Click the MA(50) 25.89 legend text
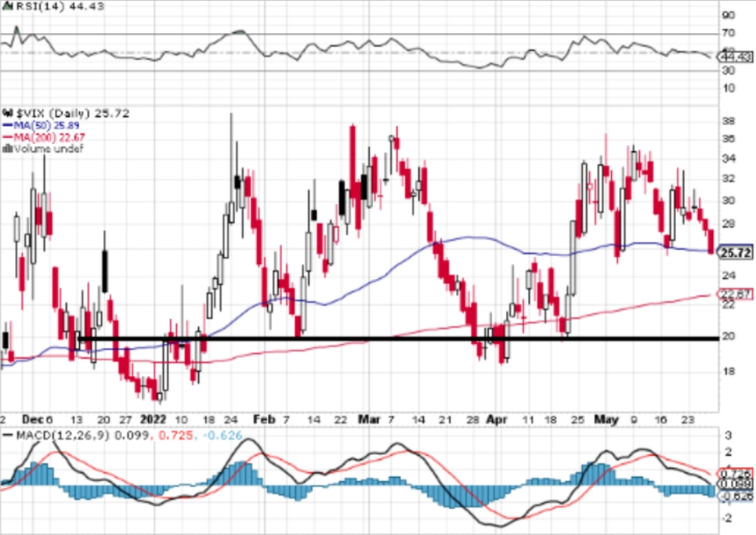 (46, 125)
